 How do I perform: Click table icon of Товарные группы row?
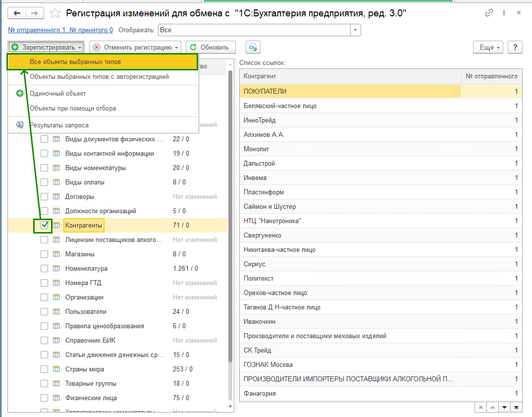56,383
